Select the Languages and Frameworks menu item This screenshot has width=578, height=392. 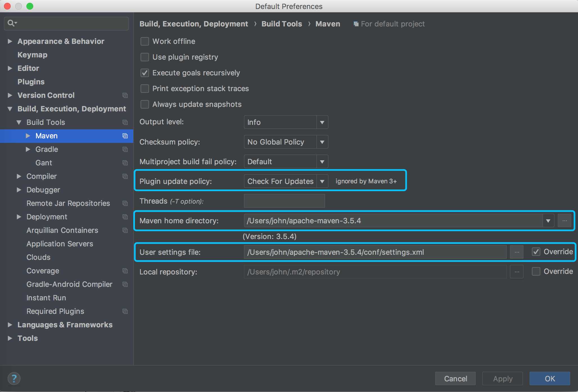tap(65, 325)
